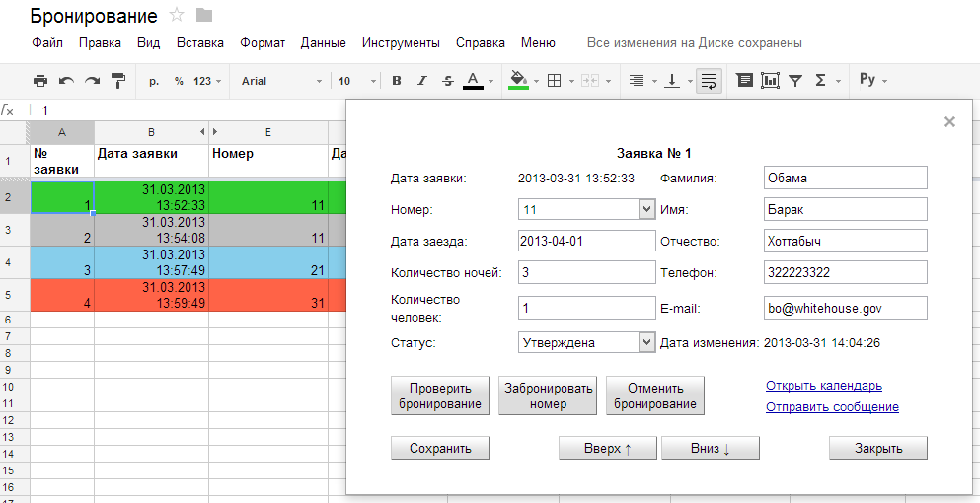Toggle italic text formatting
The height and width of the screenshot is (503, 980).
pyautogui.click(x=422, y=81)
